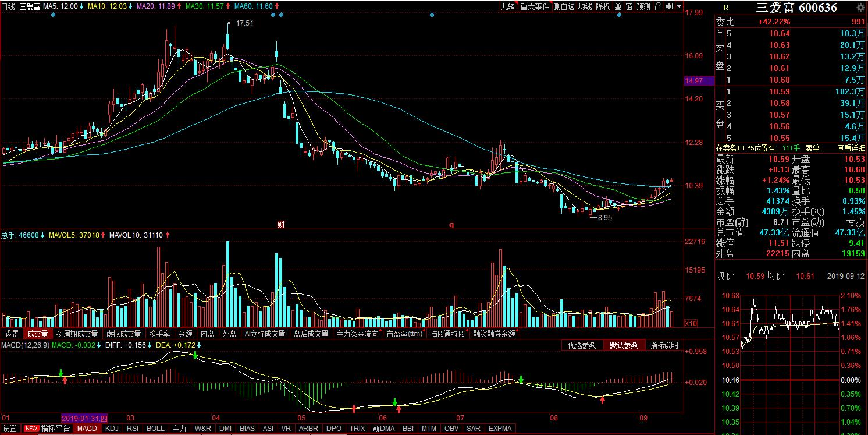Toggle the 除权 ex-rights adjustment
This screenshot has height=435, width=868.
[603, 6]
